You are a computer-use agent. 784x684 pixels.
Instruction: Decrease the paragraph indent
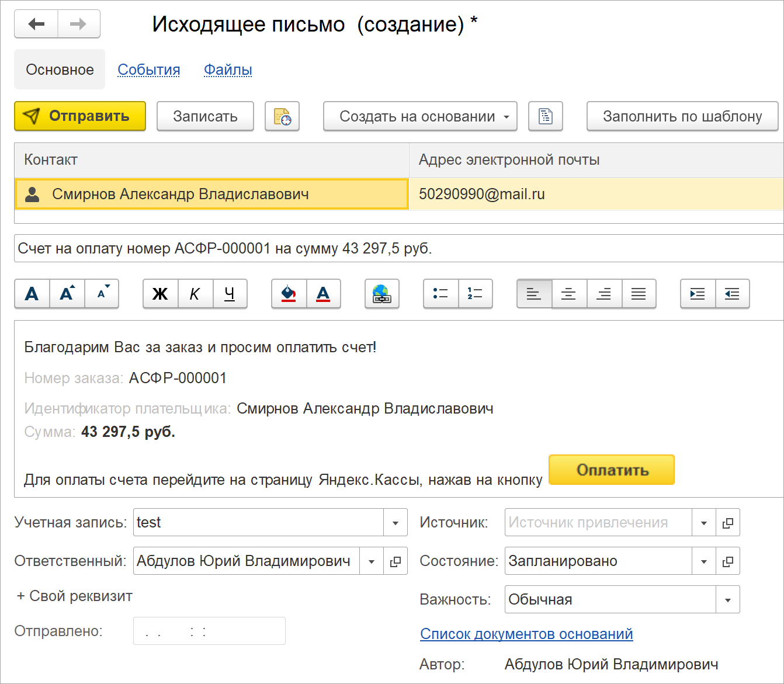pyautogui.click(x=732, y=293)
